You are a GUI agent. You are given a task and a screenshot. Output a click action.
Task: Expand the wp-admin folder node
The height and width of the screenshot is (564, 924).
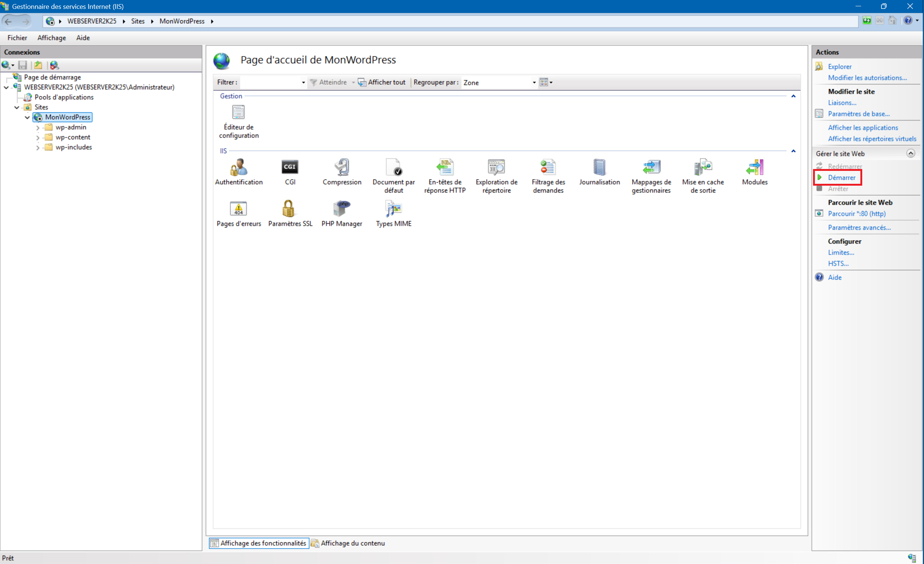pos(38,128)
